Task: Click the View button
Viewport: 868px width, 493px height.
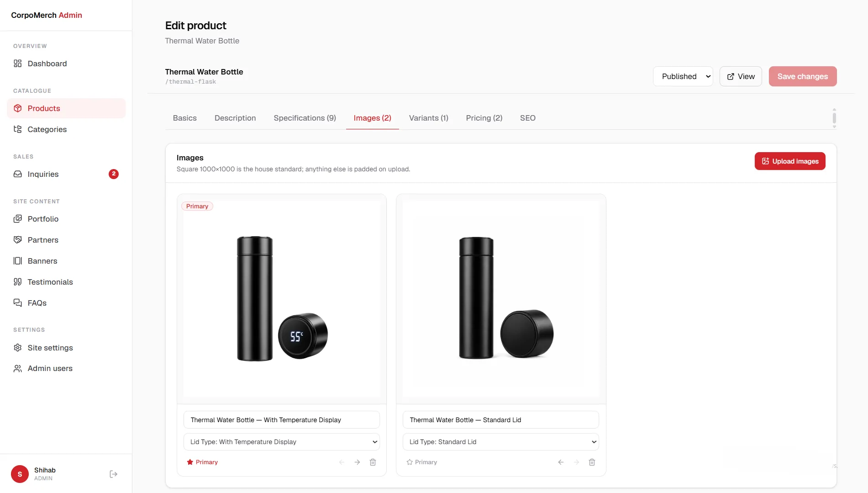Action: tap(741, 76)
